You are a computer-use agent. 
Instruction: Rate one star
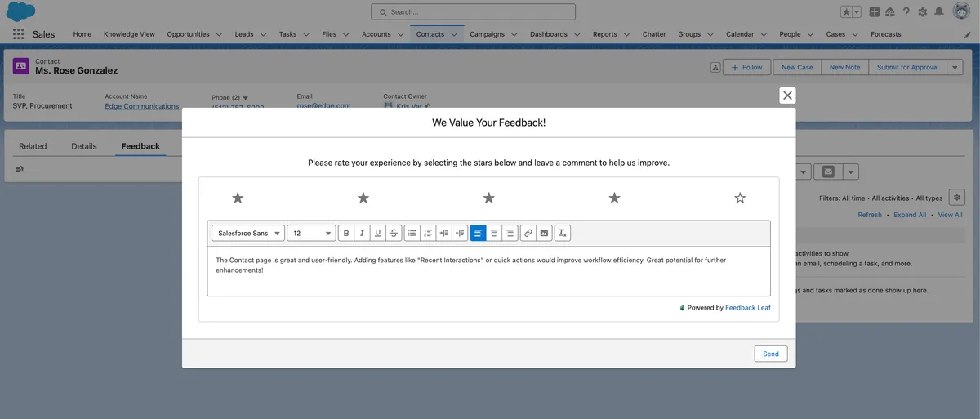pyautogui.click(x=238, y=198)
